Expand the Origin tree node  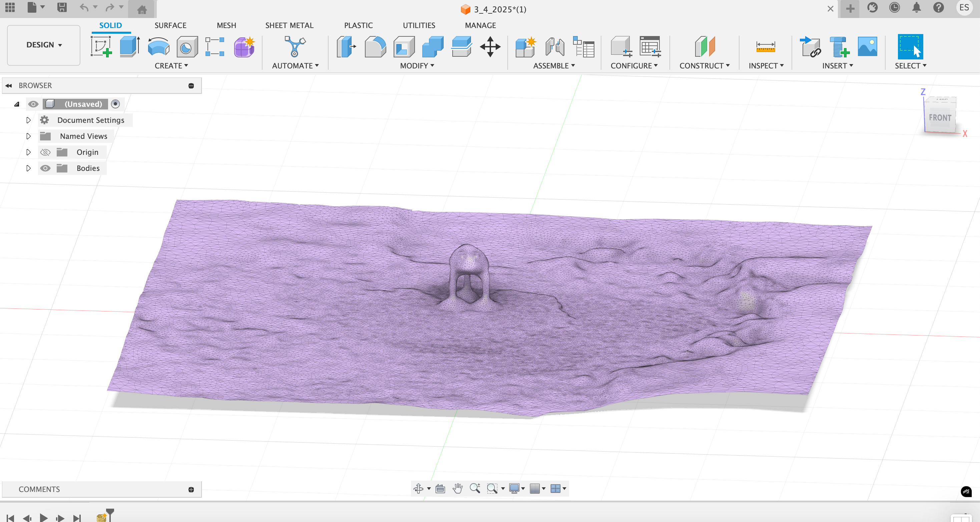pos(29,152)
